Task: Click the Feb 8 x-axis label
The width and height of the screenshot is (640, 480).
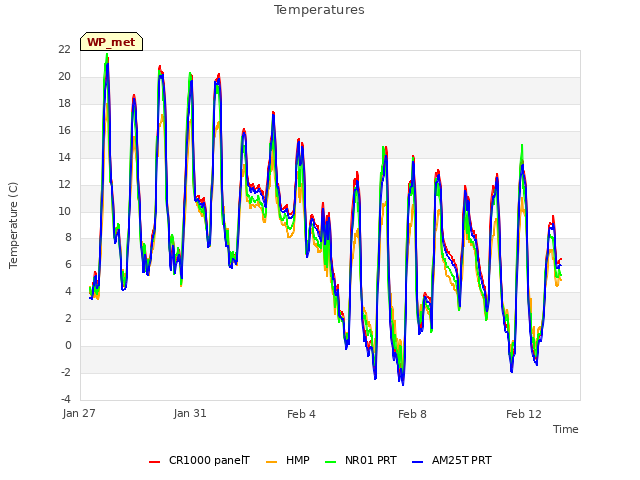Action: click(x=412, y=414)
